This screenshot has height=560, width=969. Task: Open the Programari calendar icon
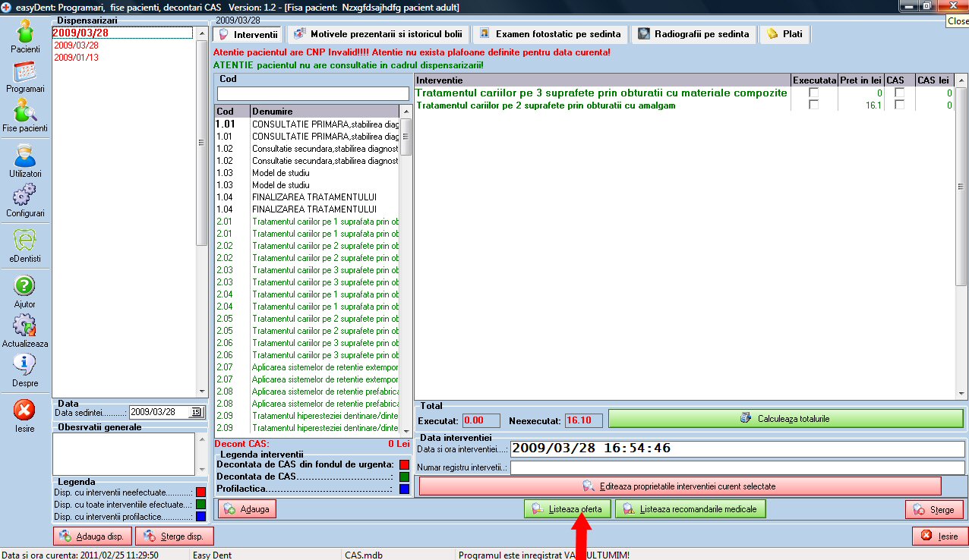tap(25, 76)
